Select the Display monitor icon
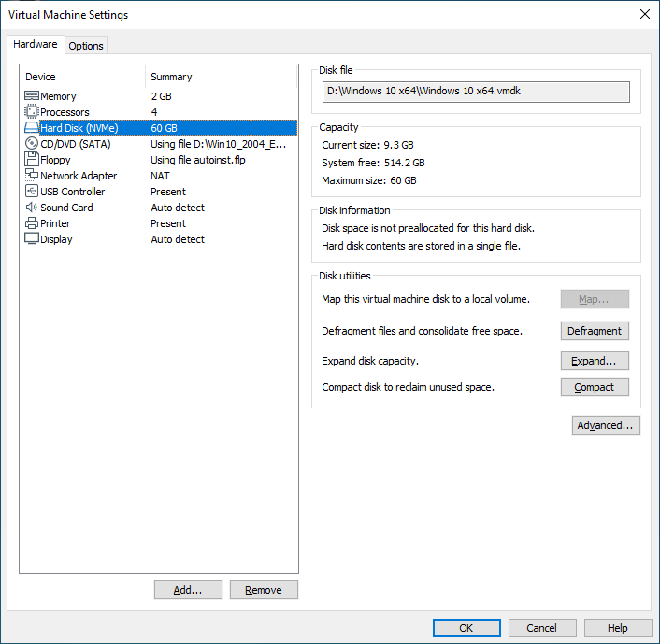This screenshot has height=644, width=660. (x=31, y=239)
